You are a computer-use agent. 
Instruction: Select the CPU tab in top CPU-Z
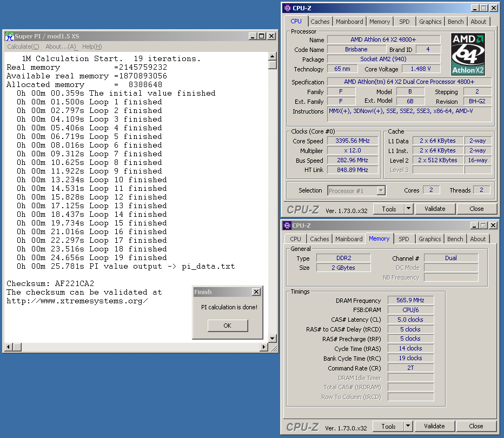296,21
